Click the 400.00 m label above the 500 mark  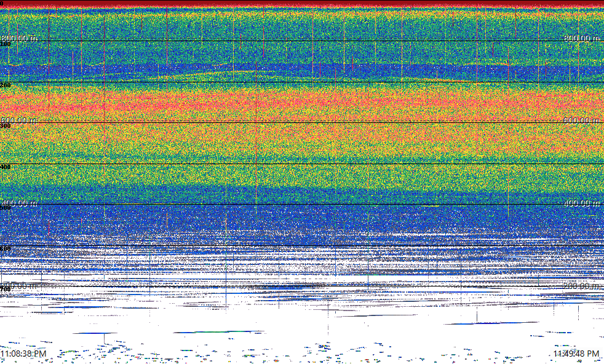19,203
